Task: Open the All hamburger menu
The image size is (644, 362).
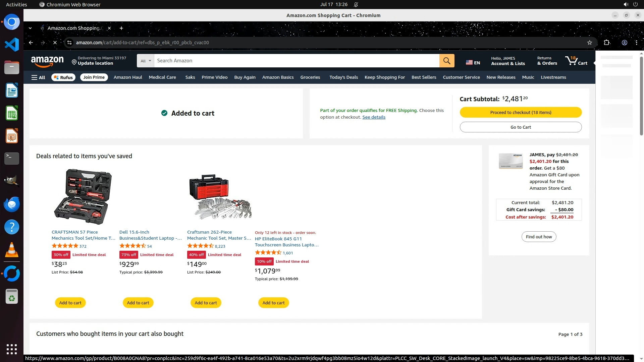Action: tap(38, 77)
